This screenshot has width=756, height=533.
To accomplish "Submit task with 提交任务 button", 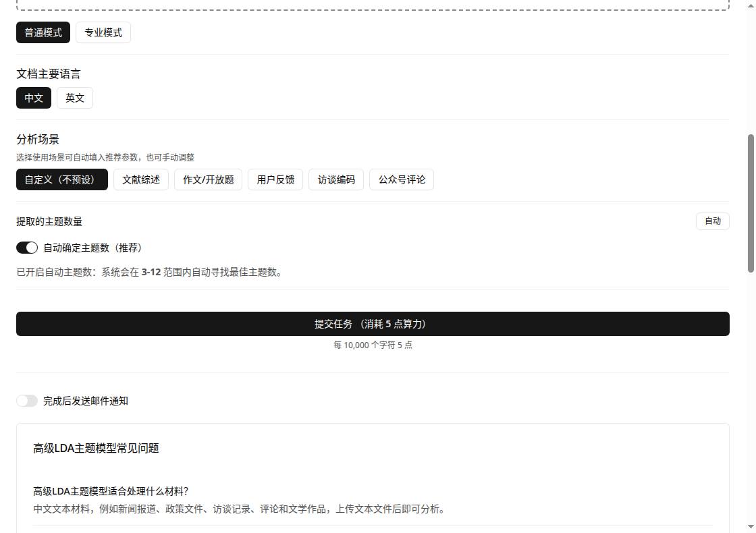I will click(373, 324).
